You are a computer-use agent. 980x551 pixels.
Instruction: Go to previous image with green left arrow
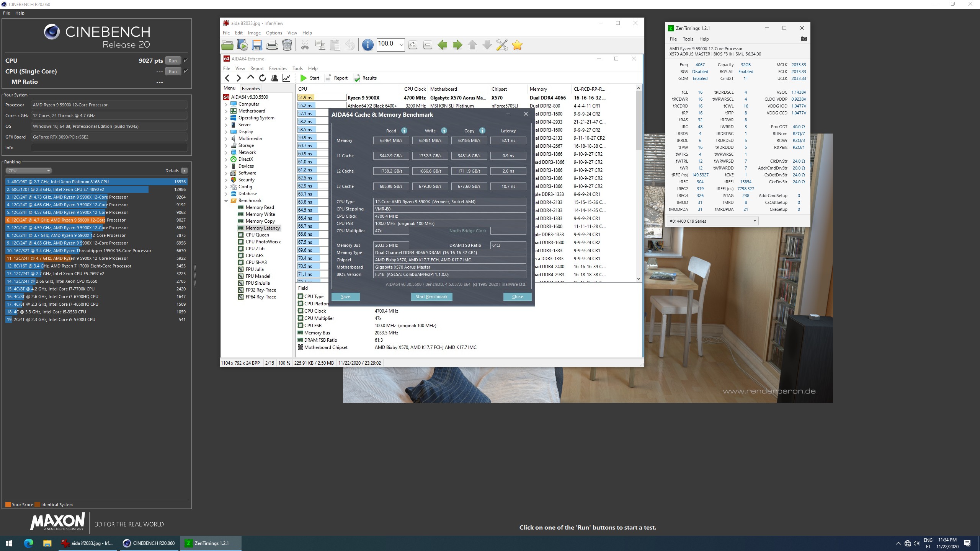pyautogui.click(x=443, y=45)
